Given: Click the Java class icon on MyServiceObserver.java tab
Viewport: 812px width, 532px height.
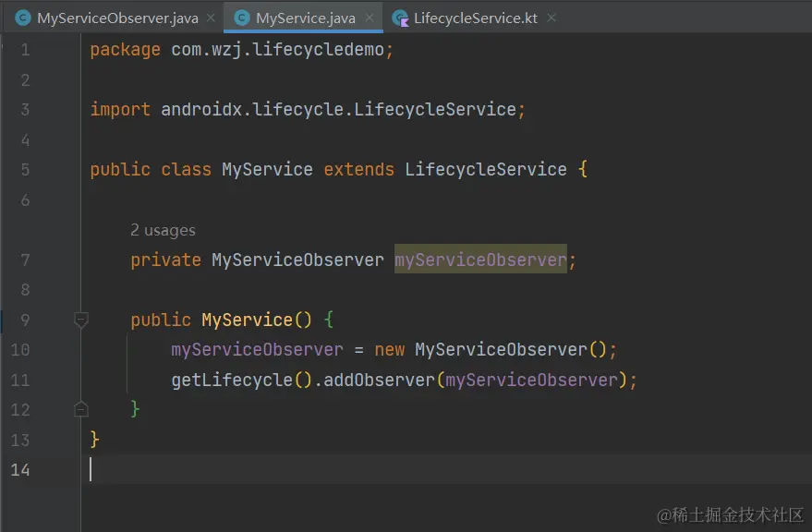Looking at the screenshot, I should pos(23,18).
